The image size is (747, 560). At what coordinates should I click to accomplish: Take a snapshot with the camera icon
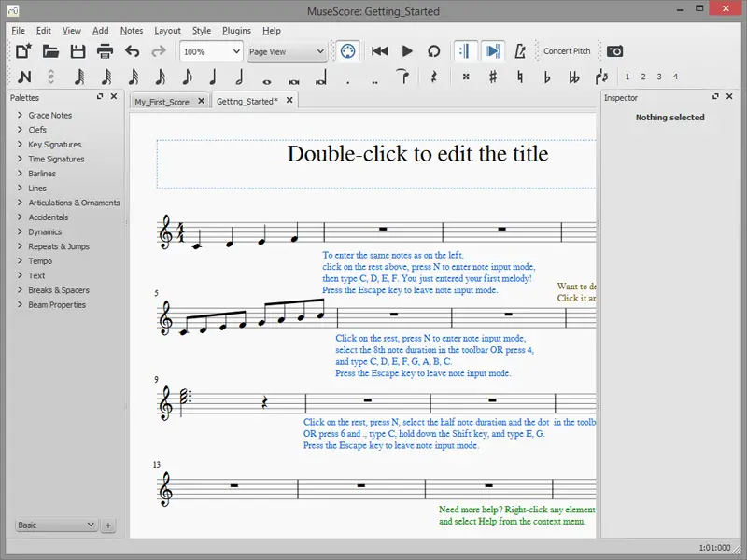[614, 51]
